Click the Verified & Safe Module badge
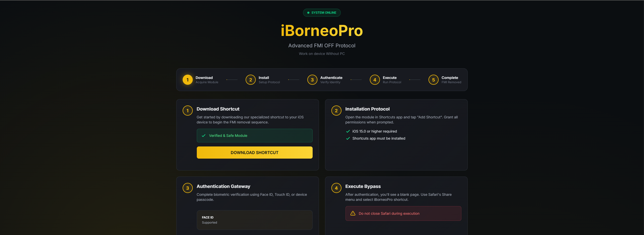The height and width of the screenshot is (235, 644). (x=254, y=136)
